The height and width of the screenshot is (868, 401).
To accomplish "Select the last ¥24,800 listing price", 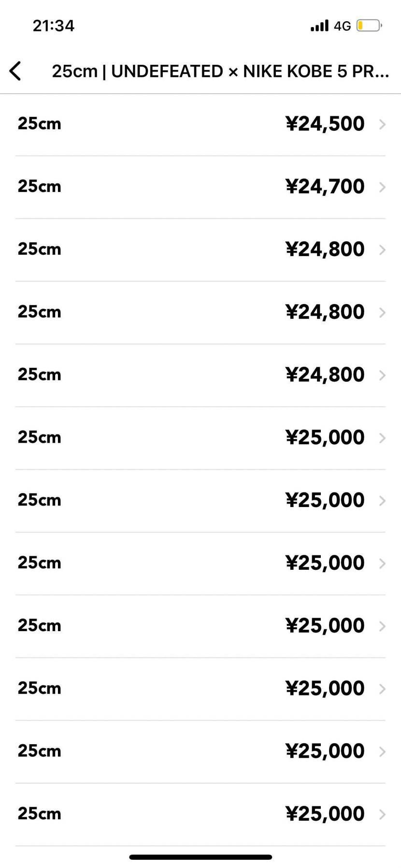I will (325, 375).
